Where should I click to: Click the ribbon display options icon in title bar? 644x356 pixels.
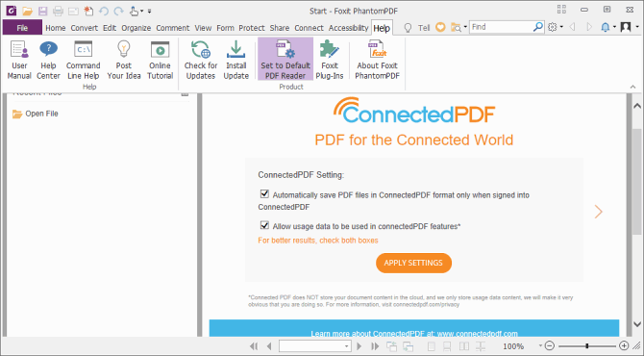[x=561, y=9]
